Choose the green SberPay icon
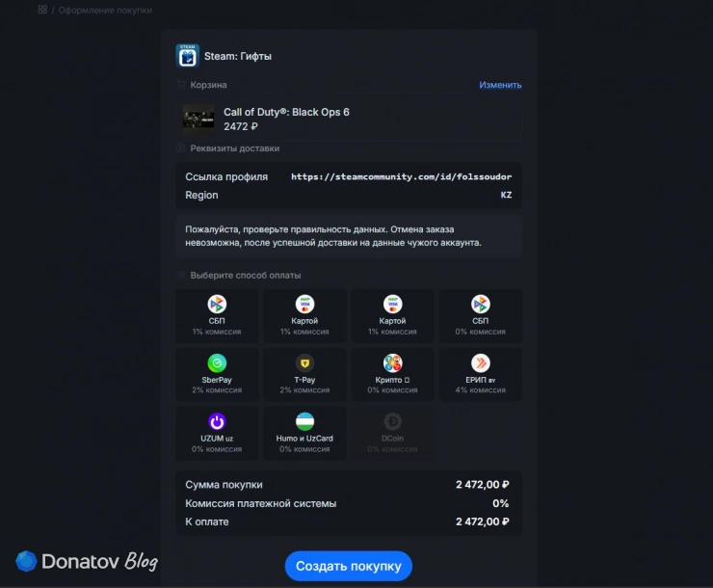 217,362
